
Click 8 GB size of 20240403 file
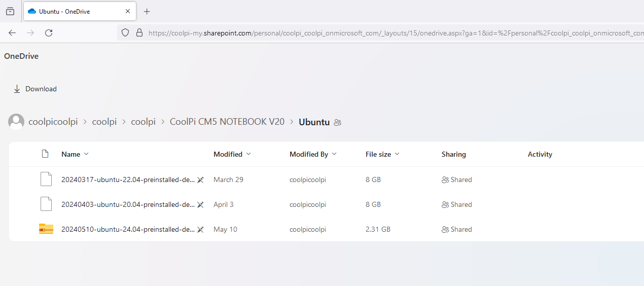coord(373,204)
